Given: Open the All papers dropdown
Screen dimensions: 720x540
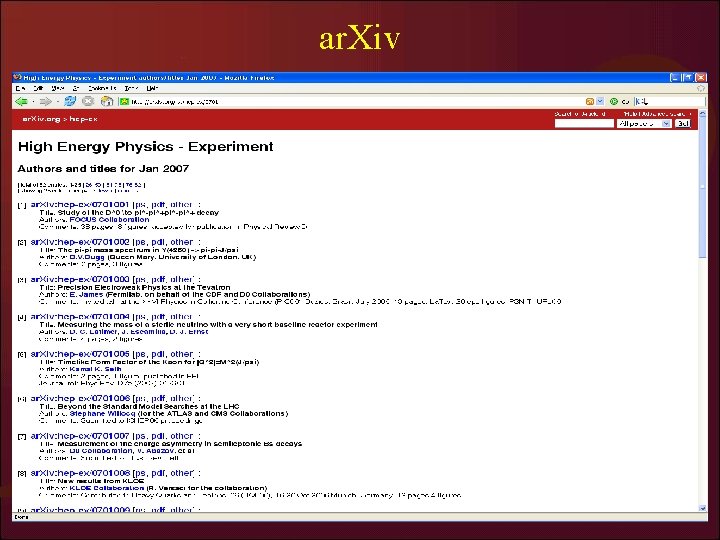Looking at the screenshot, I should pos(644,124).
